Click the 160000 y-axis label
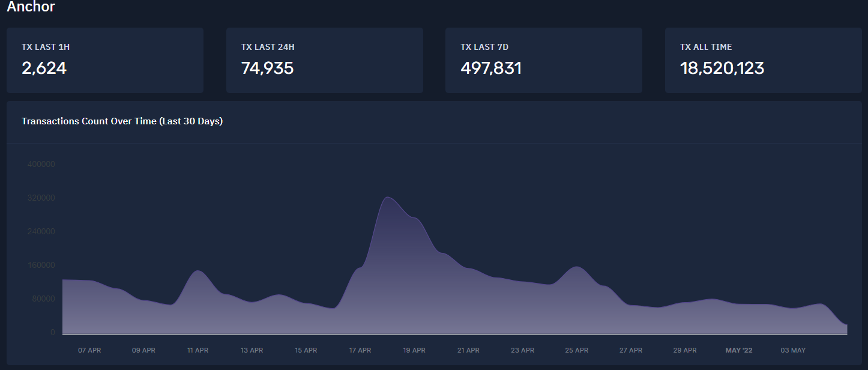Image resolution: width=868 pixels, height=370 pixels. click(41, 265)
